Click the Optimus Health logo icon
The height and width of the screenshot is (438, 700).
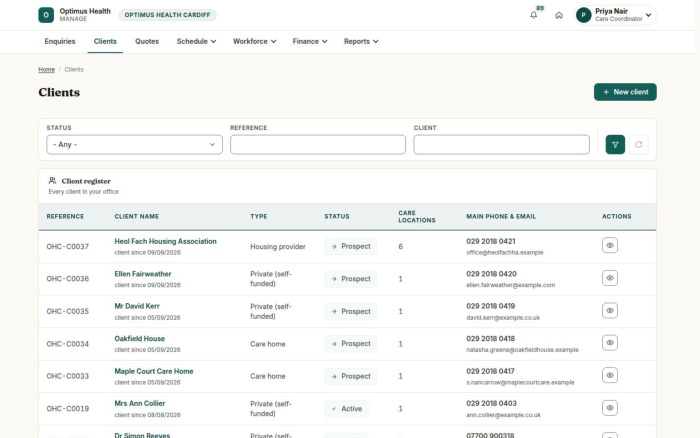46,15
